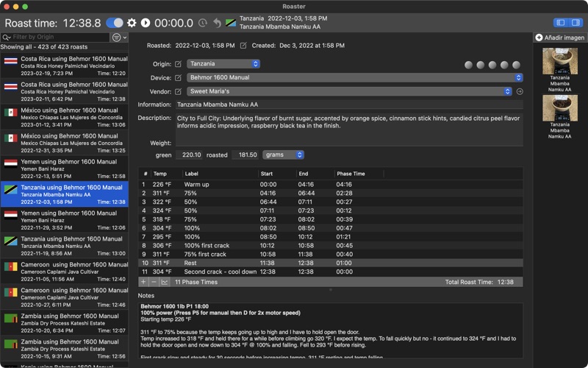Screen dimensions: 588x368
Task: Set rating with fifth rating dot
Action: click(517, 65)
